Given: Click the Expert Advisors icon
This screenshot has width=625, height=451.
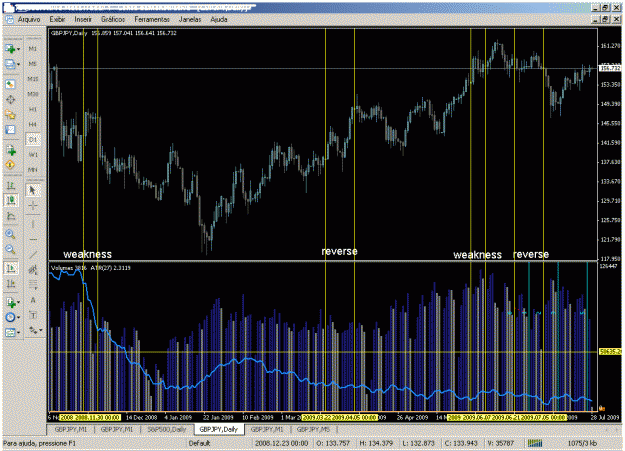Looking at the screenshot, I should pyautogui.click(x=10, y=165).
